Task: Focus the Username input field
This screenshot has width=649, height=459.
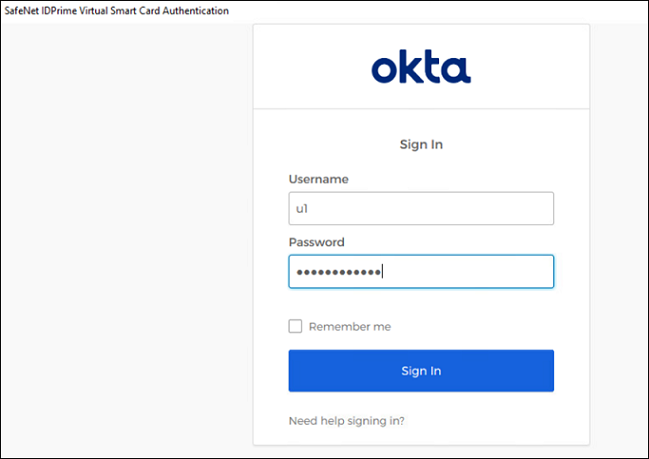Action: point(421,208)
